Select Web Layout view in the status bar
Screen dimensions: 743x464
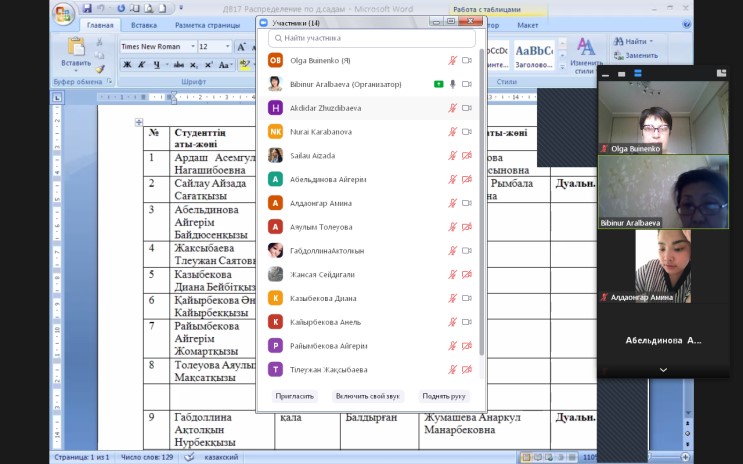(x=549, y=457)
